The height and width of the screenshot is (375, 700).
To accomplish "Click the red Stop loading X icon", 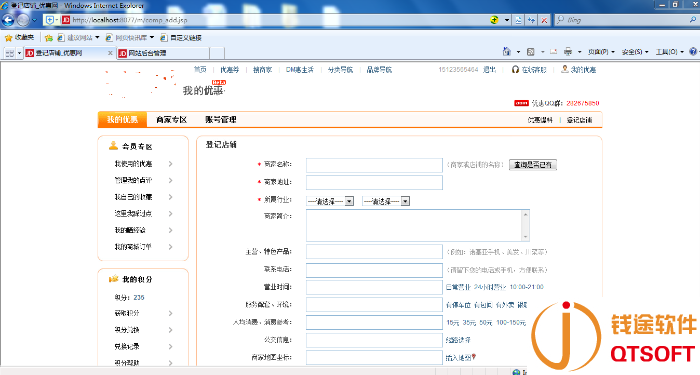I will pyautogui.click(x=544, y=20).
